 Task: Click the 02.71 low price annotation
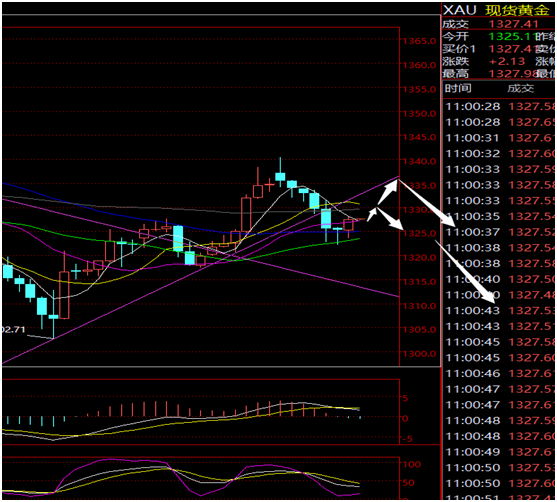13,330
